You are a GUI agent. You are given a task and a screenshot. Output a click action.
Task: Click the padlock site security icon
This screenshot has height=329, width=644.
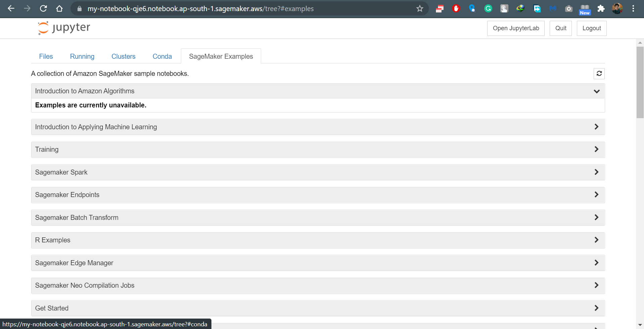point(80,9)
